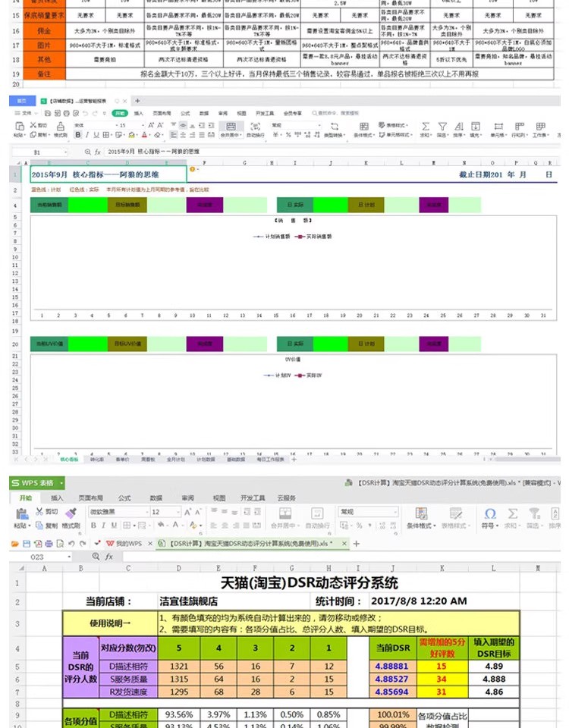The image size is (569, 728).
Task: Open the 常规 number format dropdown in bottom window
Action: tap(395, 512)
